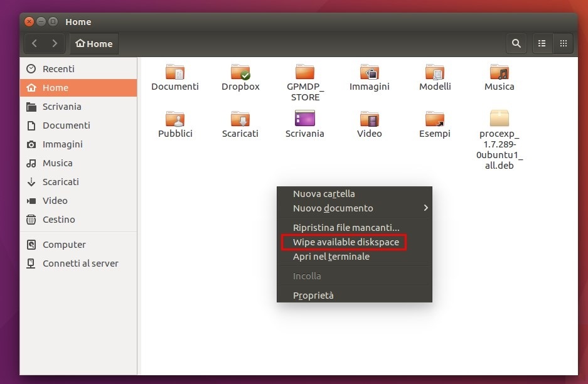Open Video from the sidebar
588x384 pixels.
point(78,201)
